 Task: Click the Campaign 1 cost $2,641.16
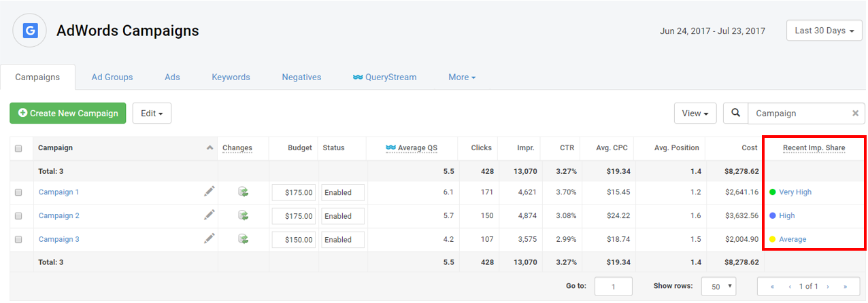click(x=741, y=192)
